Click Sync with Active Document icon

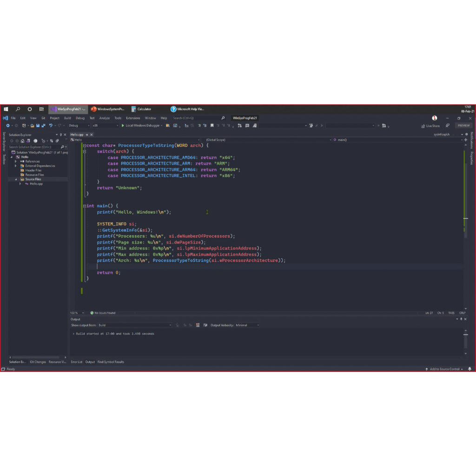(52, 141)
